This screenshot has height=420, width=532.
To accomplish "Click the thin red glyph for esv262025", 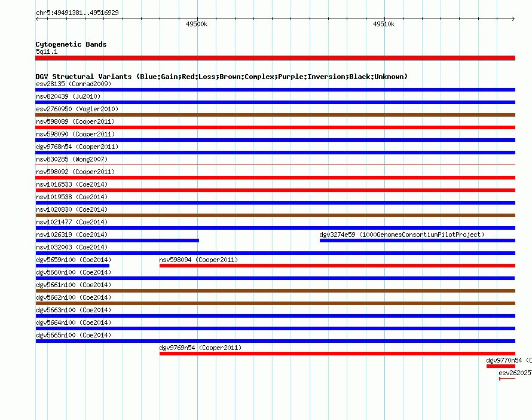I will (507, 379).
